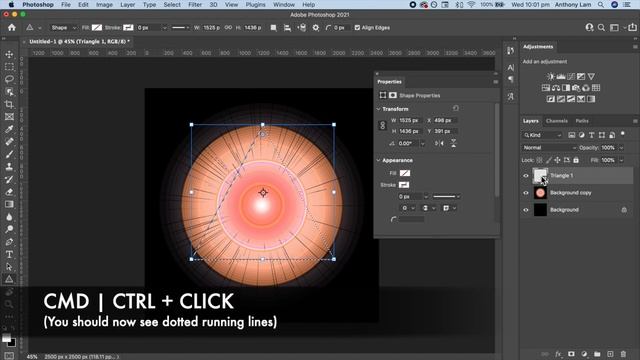640x360 pixels.
Task: Open the Filter menu
Action: pos(195,5)
